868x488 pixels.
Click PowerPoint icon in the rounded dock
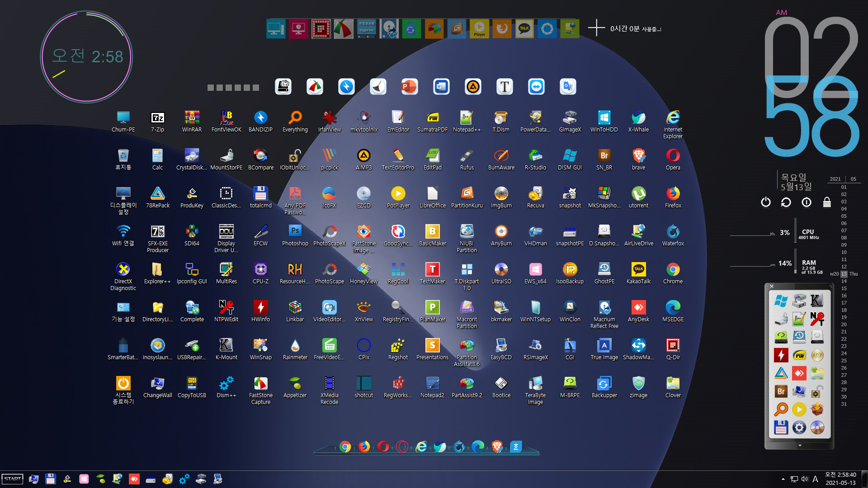coord(410,87)
